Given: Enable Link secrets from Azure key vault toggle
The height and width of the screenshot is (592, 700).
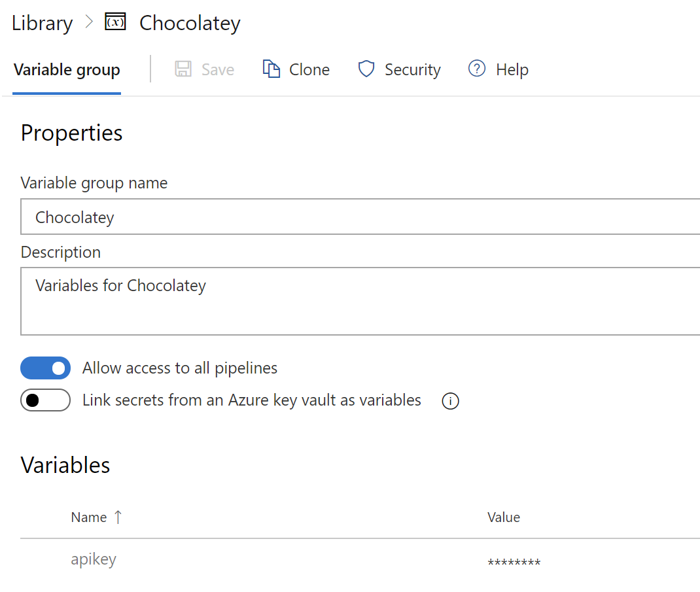Looking at the screenshot, I should click(45, 400).
